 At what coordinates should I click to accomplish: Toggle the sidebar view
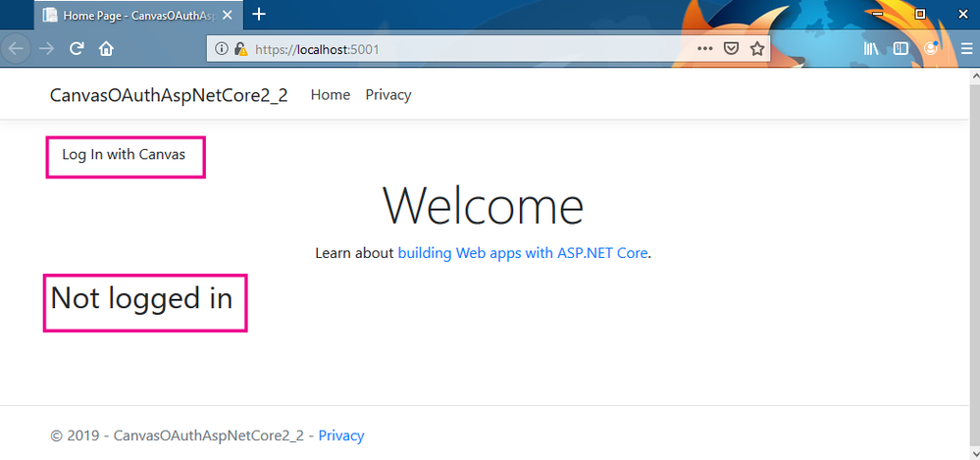901,49
